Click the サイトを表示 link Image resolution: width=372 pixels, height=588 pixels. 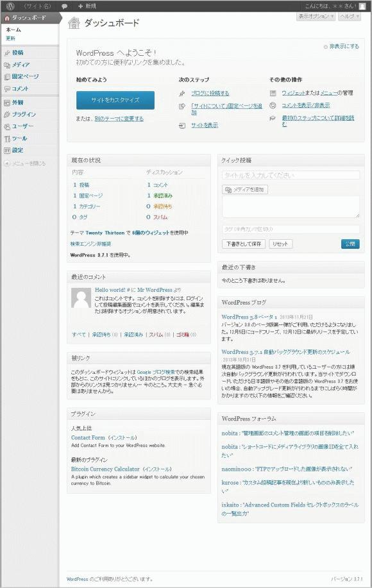point(205,125)
